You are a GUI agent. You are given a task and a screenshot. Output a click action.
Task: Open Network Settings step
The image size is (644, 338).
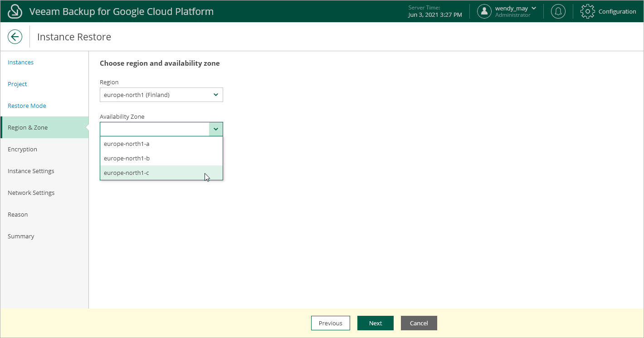point(31,193)
